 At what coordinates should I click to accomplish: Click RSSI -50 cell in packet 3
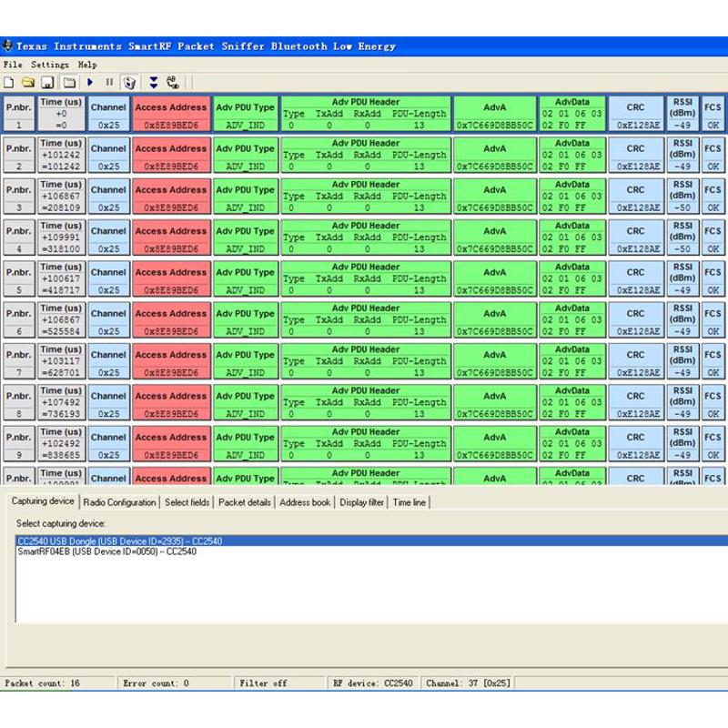tap(682, 196)
